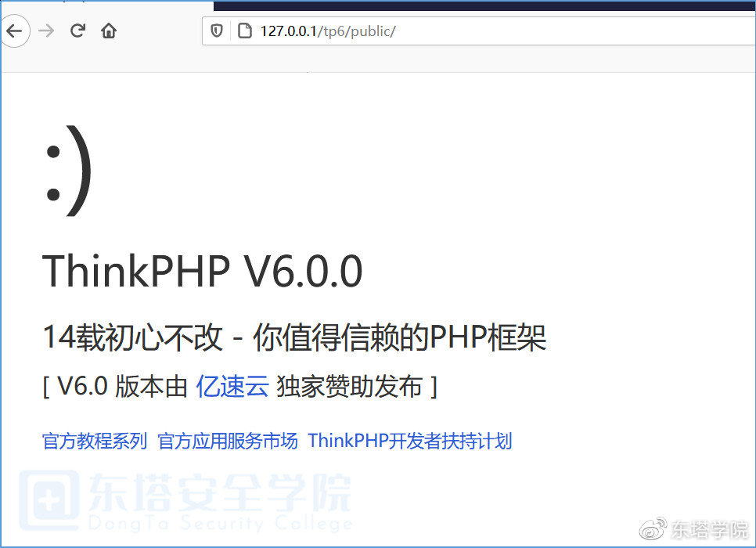Screen dimensions: 756x548
Task: Open the 亿速云 sponsor link
Action: [x=232, y=386]
